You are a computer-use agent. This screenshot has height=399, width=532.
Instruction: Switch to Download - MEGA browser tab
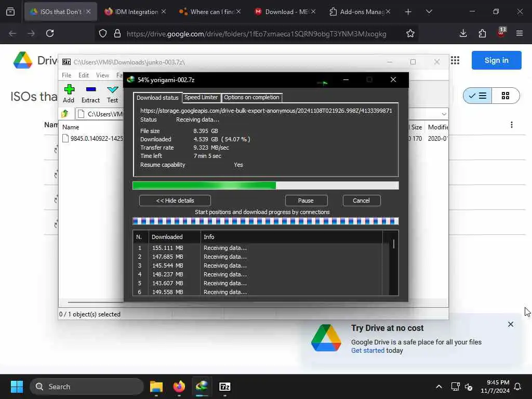pos(285,12)
